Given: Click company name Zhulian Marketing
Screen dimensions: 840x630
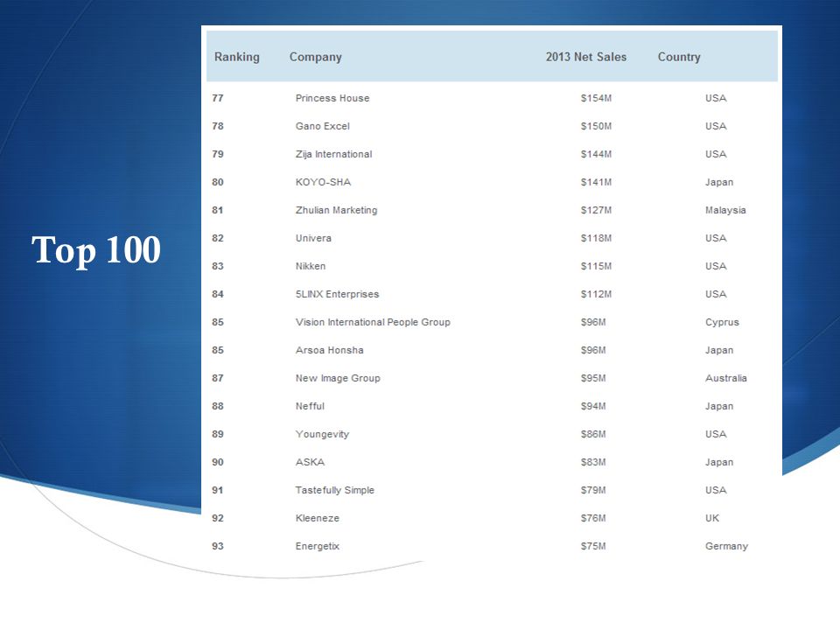Looking at the screenshot, I should tap(336, 210).
